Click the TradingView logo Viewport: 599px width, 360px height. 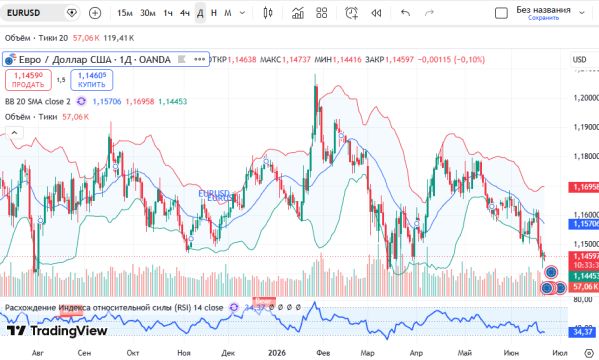click(x=57, y=331)
